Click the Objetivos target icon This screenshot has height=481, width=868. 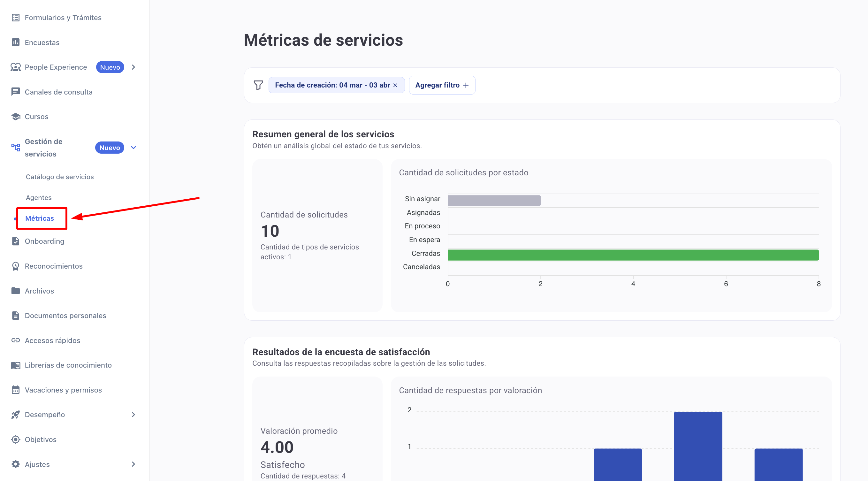[x=16, y=439]
